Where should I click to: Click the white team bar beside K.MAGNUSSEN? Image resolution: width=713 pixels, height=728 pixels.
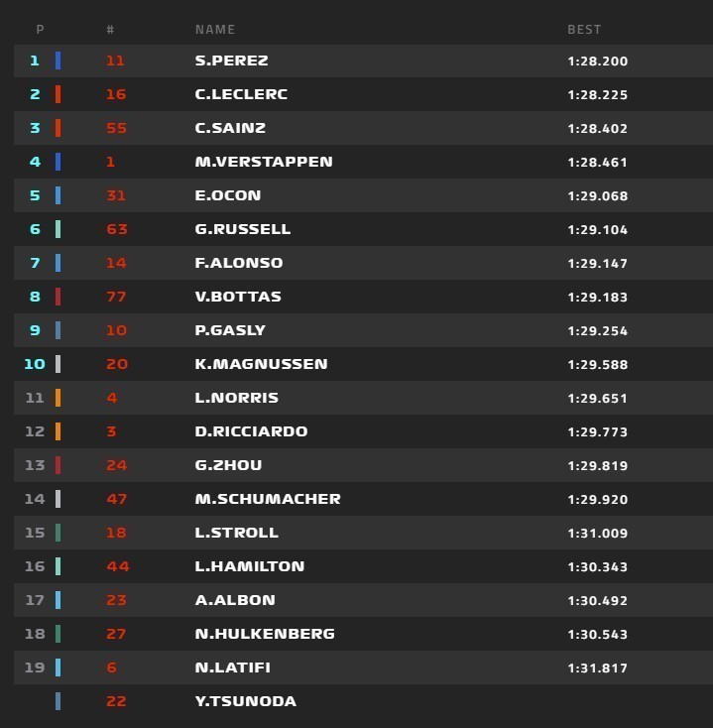click(59, 364)
